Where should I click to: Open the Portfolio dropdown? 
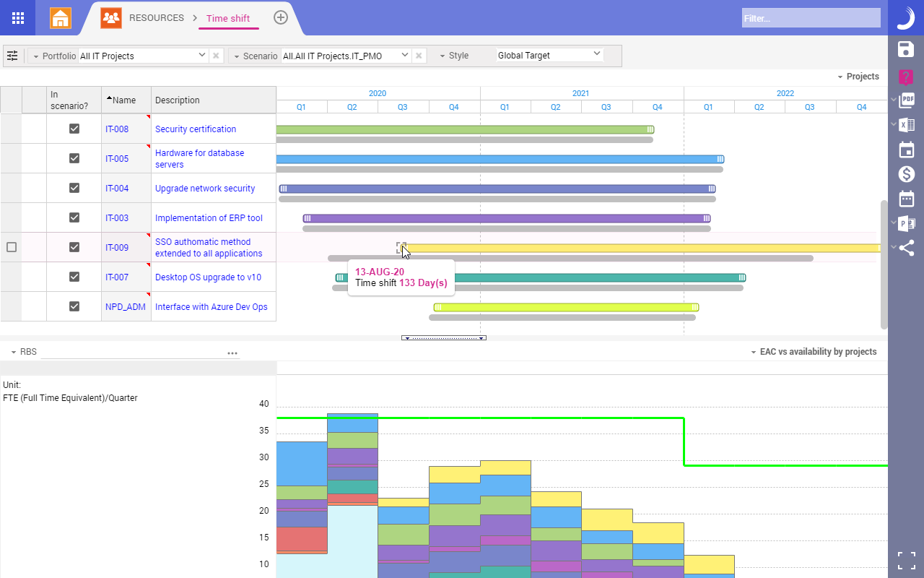click(203, 55)
